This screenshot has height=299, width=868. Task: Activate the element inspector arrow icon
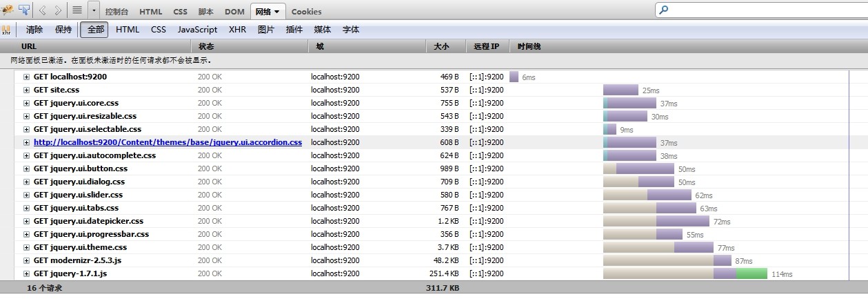[24, 10]
